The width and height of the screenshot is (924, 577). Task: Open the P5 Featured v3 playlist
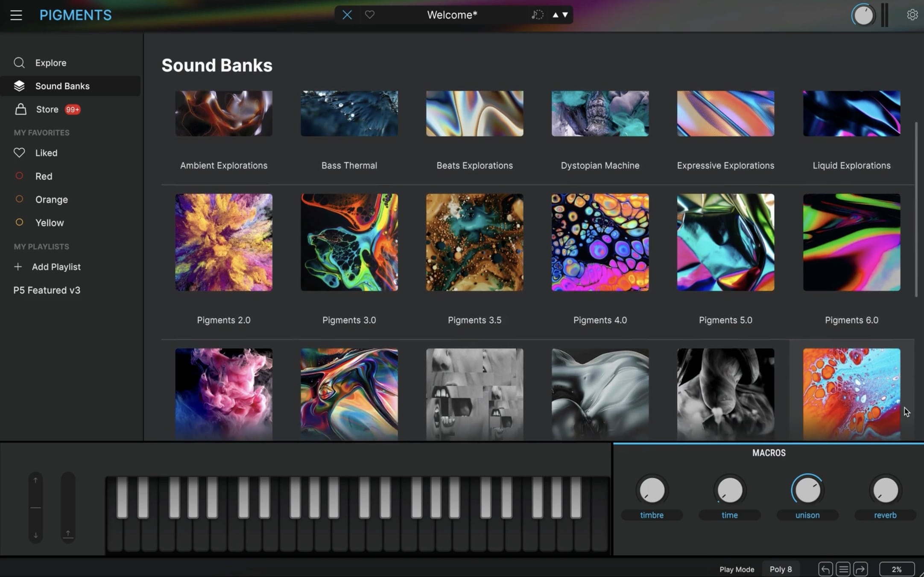coord(47,290)
